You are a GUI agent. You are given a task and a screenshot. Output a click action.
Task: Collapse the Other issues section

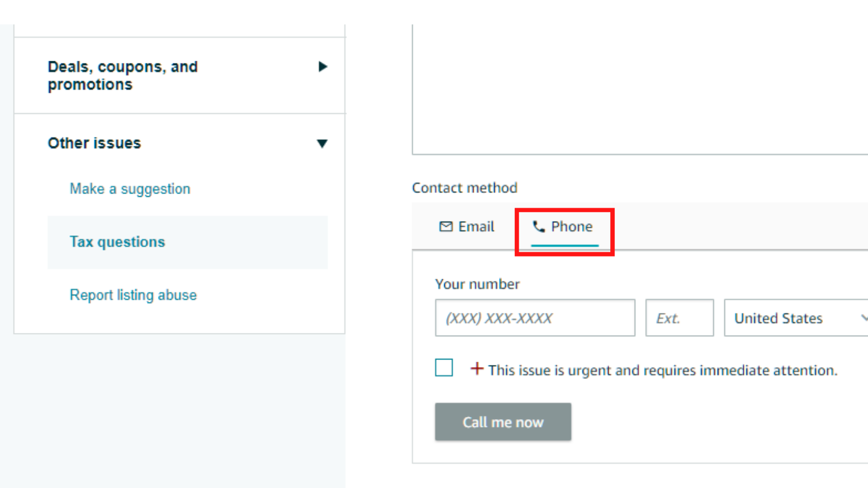[x=94, y=143]
